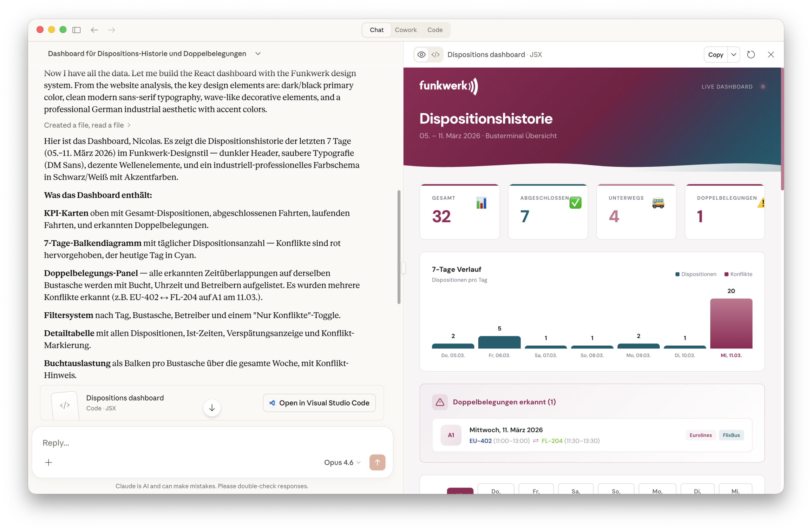The image size is (812, 531).
Task: Click the forward navigation arrow
Action: tap(112, 30)
